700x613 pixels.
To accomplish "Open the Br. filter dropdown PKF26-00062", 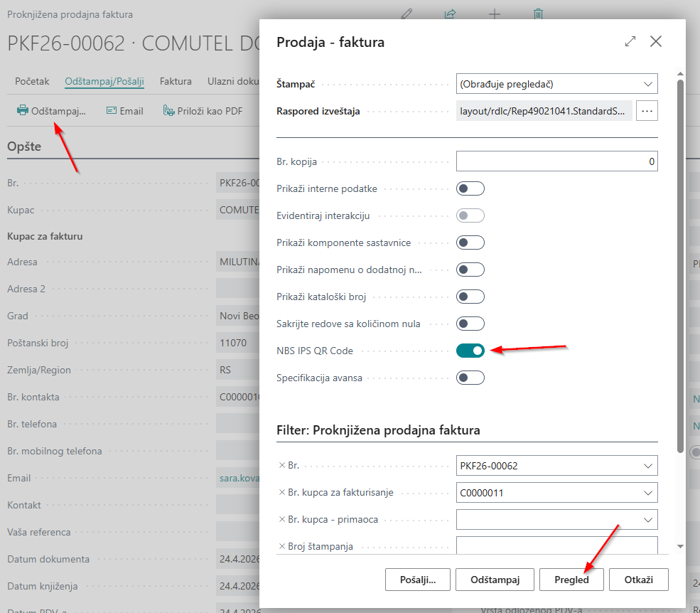I will pyautogui.click(x=648, y=466).
